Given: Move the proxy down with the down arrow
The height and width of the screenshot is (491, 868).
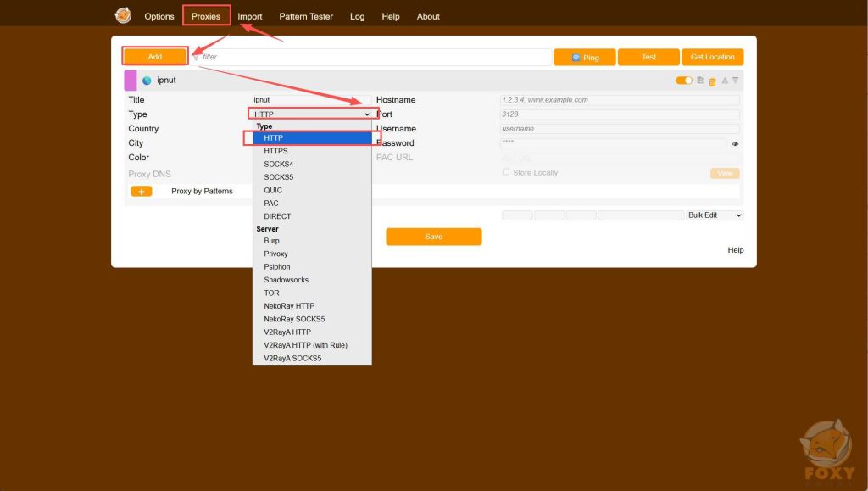Looking at the screenshot, I should tap(735, 81).
